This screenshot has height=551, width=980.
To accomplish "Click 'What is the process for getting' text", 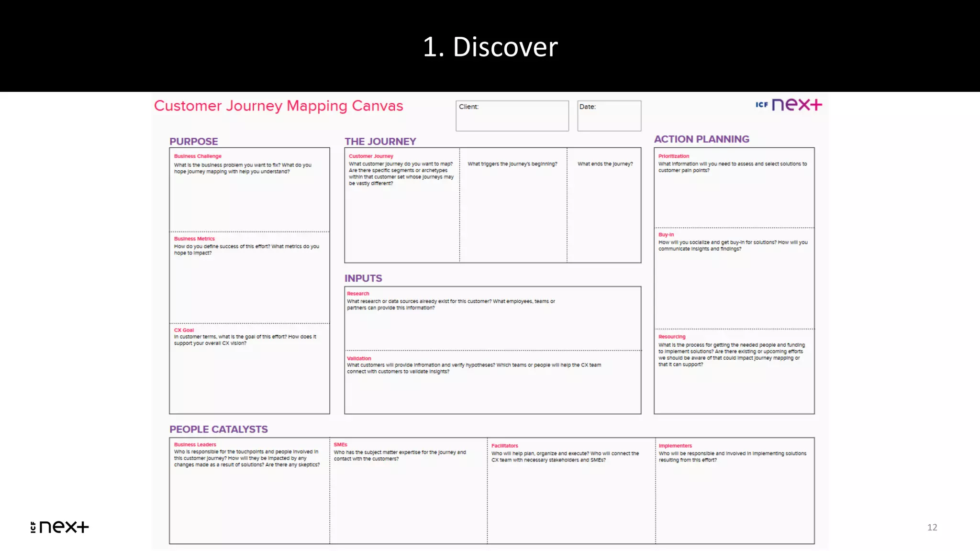I will (x=731, y=355).
